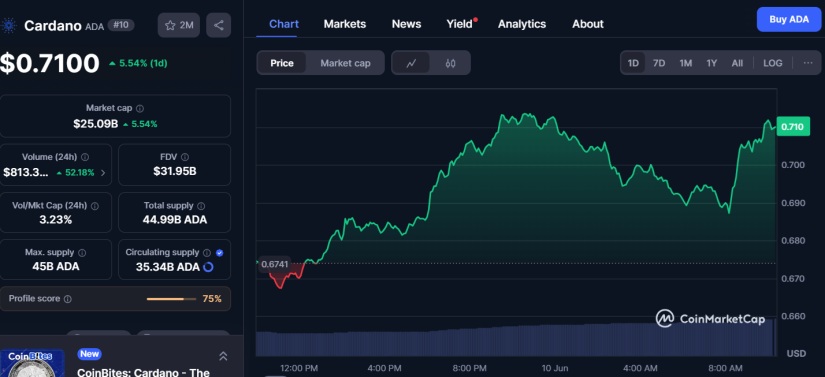Collapse CoinBites panel with double chevron
825x377 pixels.
tap(223, 356)
